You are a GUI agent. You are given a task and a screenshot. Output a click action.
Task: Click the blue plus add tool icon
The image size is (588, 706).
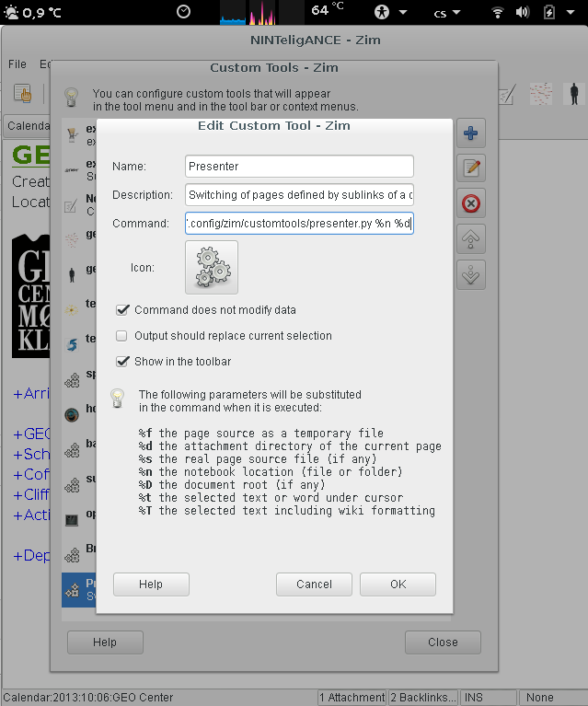click(x=471, y=134)
